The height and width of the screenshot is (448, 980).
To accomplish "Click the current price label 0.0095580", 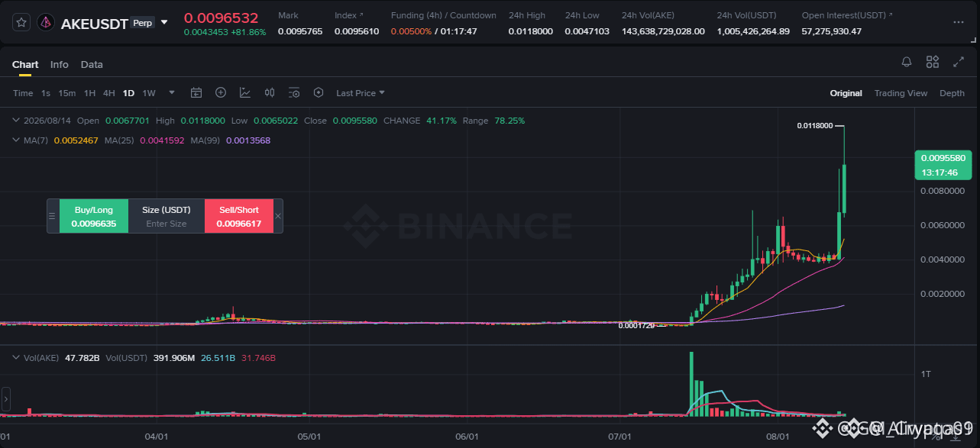I will (943, 158).
